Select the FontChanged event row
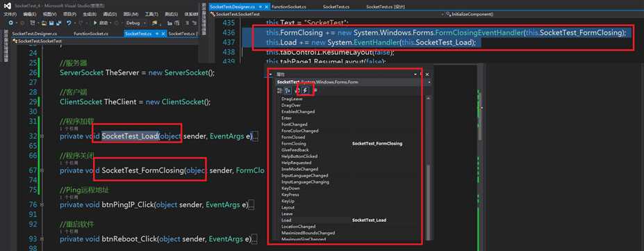Screen dimensions: 644x251 pos(350,124)
